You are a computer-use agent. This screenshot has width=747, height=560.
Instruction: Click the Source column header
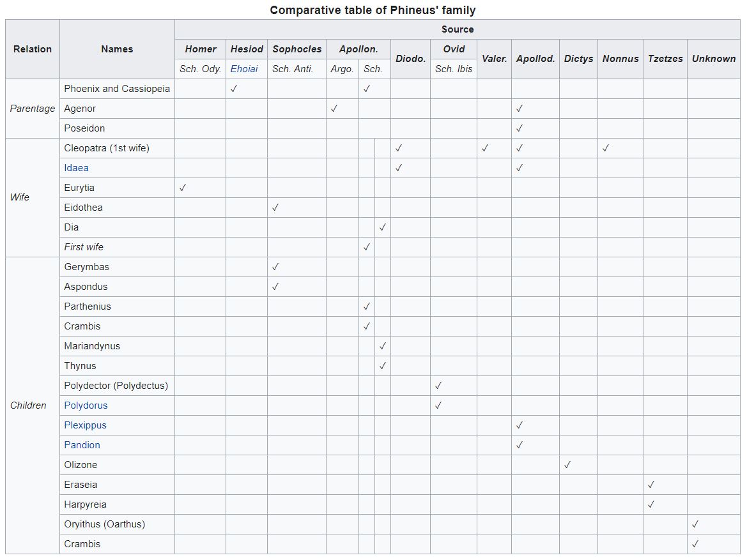(x=458, y=29)
